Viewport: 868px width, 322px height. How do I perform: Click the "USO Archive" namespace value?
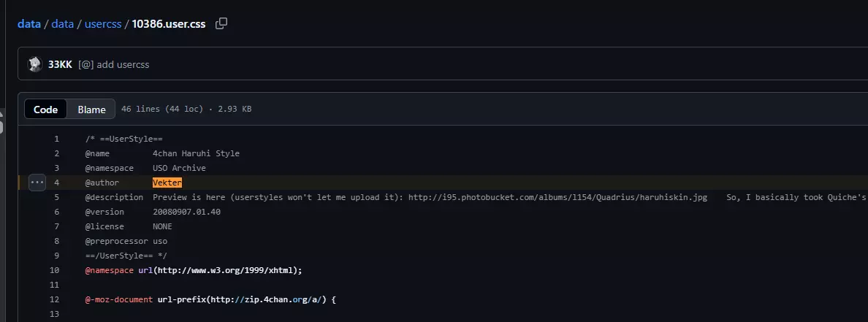coord(179,168)
